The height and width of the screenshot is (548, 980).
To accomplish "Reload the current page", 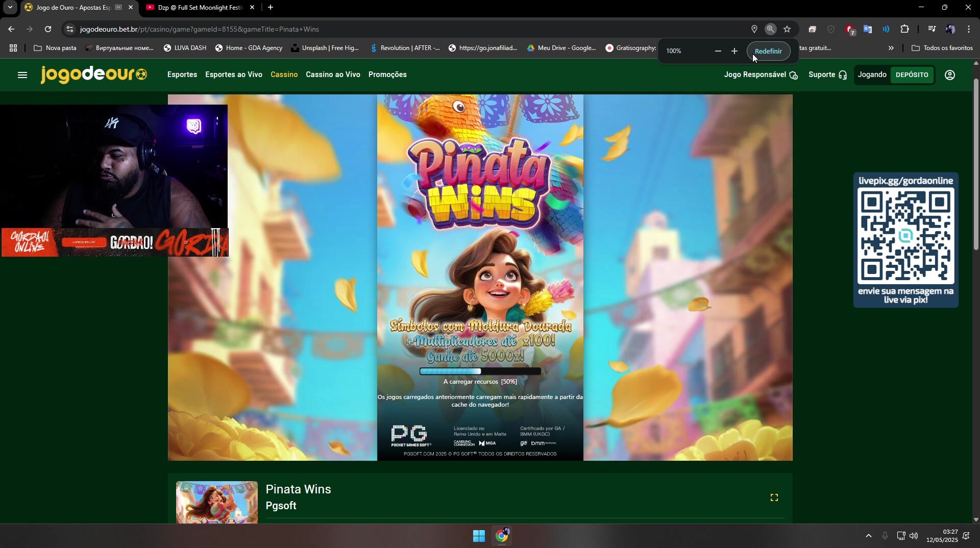I will tap(48, 29).
